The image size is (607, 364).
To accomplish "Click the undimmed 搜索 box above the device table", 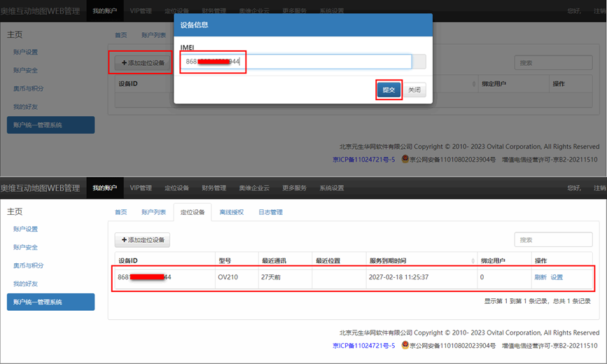I will click(553, 240).
